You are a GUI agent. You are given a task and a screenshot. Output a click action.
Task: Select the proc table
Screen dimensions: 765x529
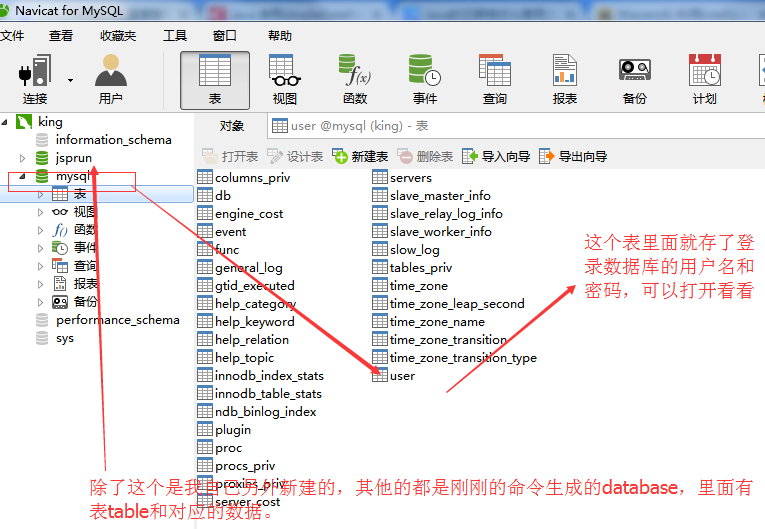tap(220, 448)
